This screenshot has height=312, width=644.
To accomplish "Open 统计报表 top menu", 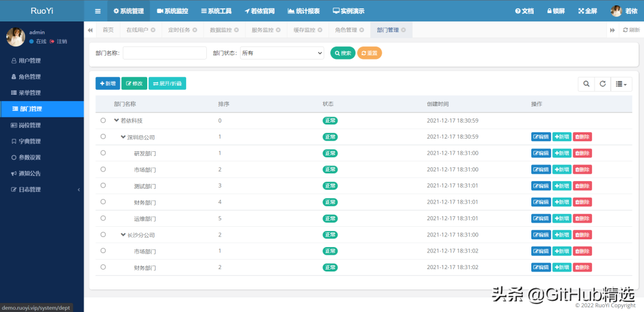I will [304, 11].
